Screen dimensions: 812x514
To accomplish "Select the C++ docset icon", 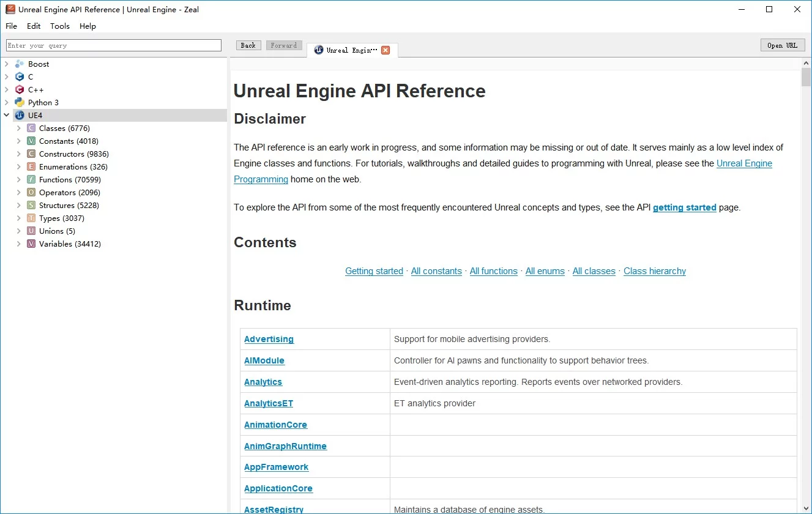I will click(19, 89).
